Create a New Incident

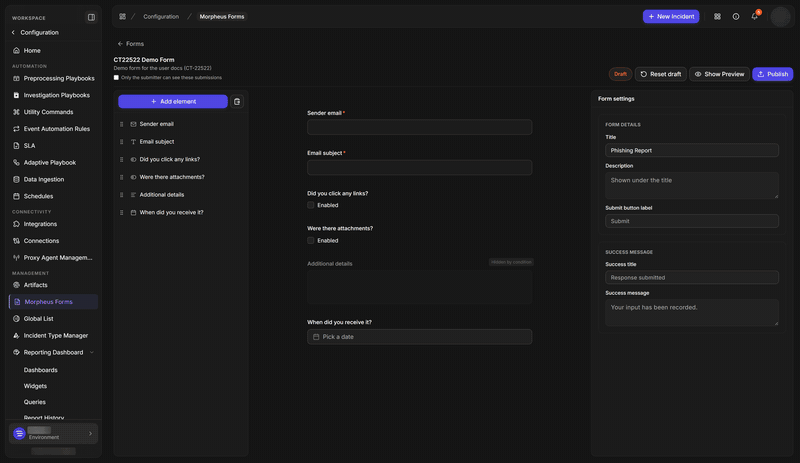[x=671, y=17]
